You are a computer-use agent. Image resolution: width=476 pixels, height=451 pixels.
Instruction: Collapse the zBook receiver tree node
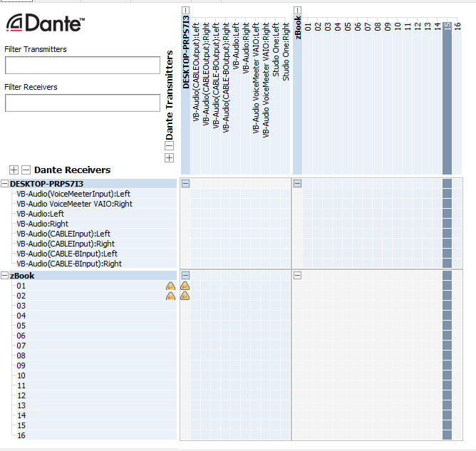pyautogui.click(x=4, y=275)
